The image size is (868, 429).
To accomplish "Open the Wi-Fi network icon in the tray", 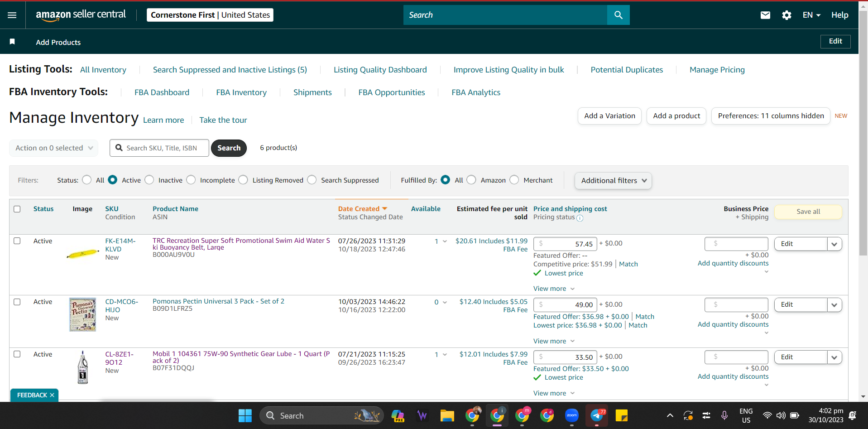I will (x=767, y=415).
